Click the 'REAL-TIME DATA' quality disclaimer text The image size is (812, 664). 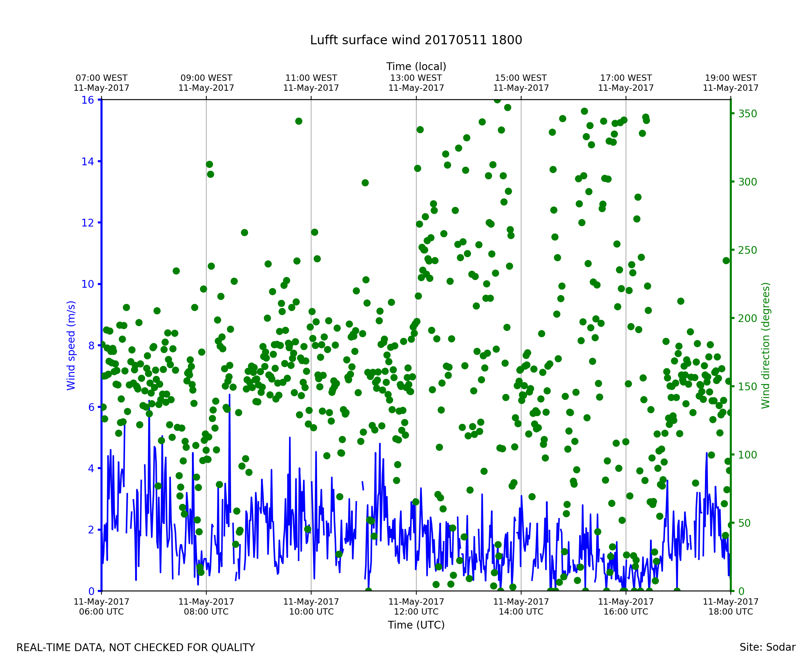[x=135, y=647]
